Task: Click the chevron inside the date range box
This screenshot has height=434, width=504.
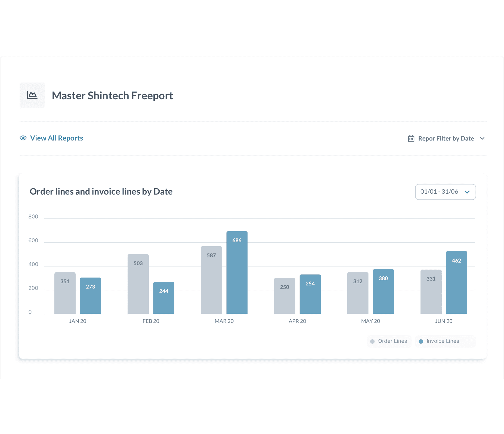Action: click(x=467, y=192)
